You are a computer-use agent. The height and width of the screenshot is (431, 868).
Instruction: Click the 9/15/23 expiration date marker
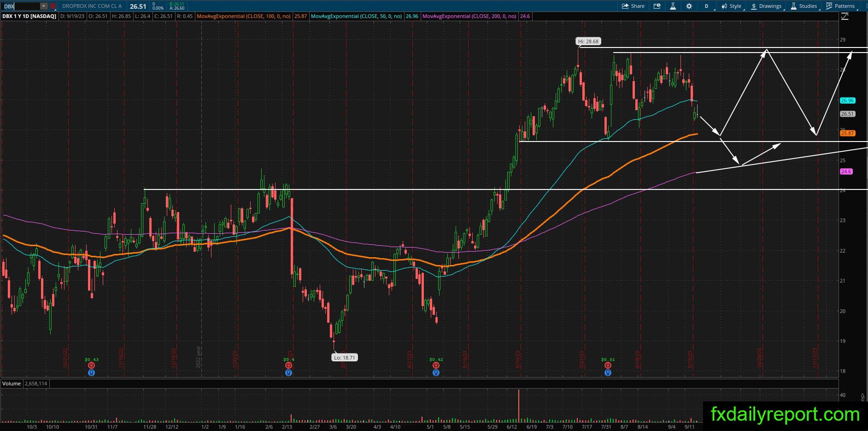(x=691, y=358)
